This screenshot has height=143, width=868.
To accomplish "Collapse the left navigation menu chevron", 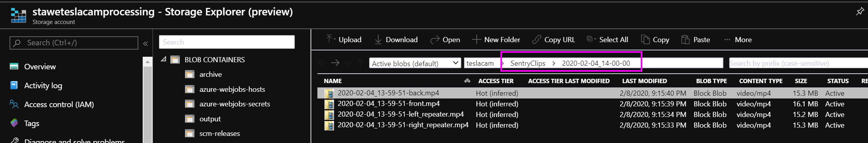I will pyautogui.click(x=145, y=43).
